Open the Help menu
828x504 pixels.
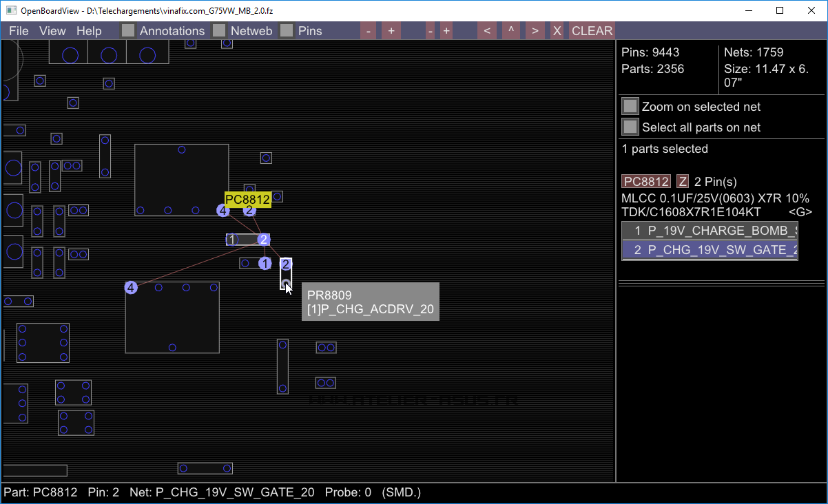click(x=89, y=31)
